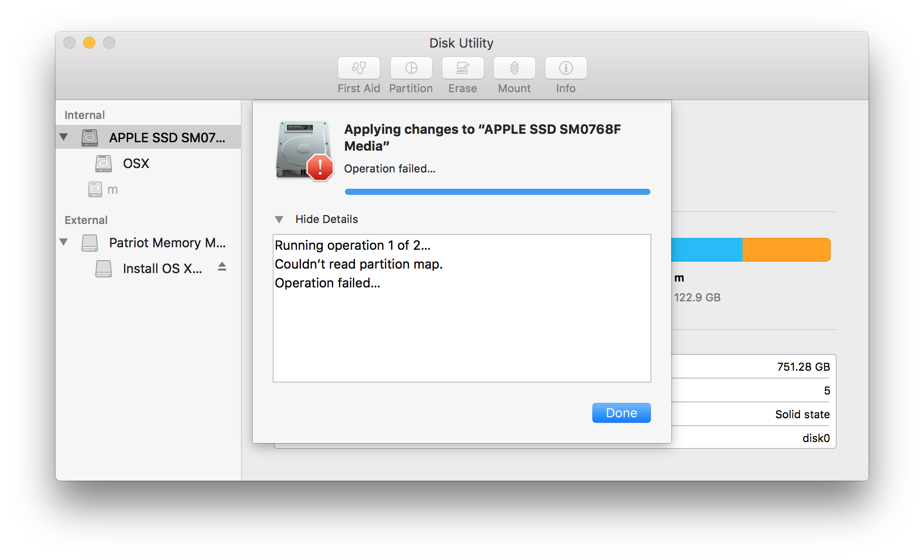Eject the Install OS X volume

point(222,267)
